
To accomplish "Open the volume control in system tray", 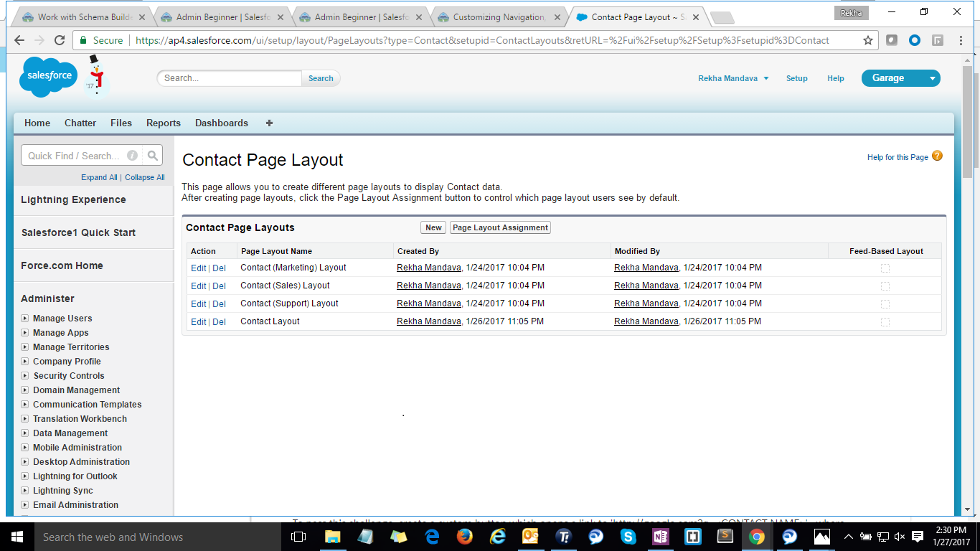I will (900, 537).
